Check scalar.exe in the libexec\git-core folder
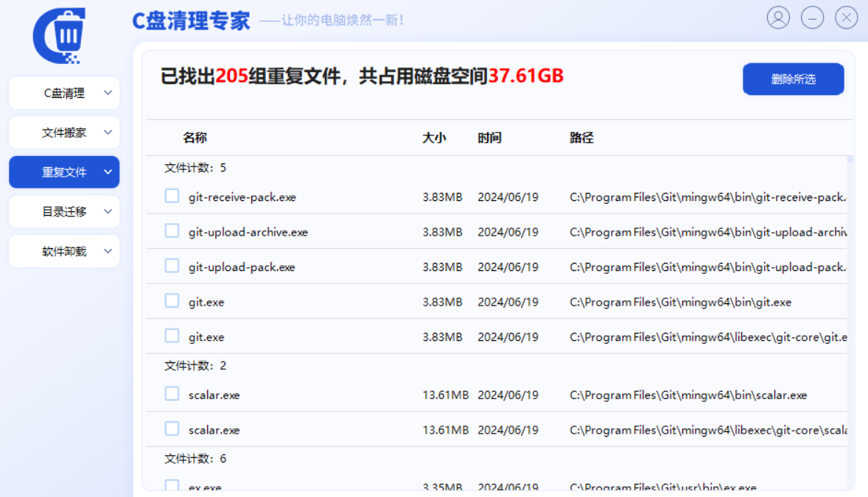Screen dimensions: 868x497 click(x=172, y=429)
